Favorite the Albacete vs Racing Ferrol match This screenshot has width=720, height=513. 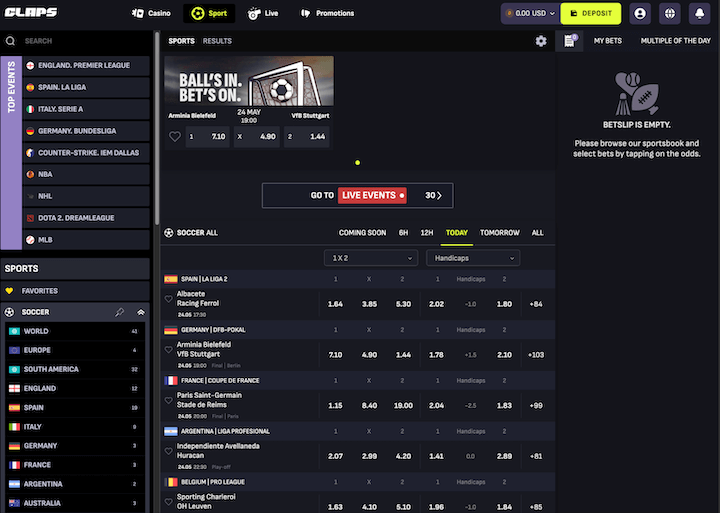(168, 298)
